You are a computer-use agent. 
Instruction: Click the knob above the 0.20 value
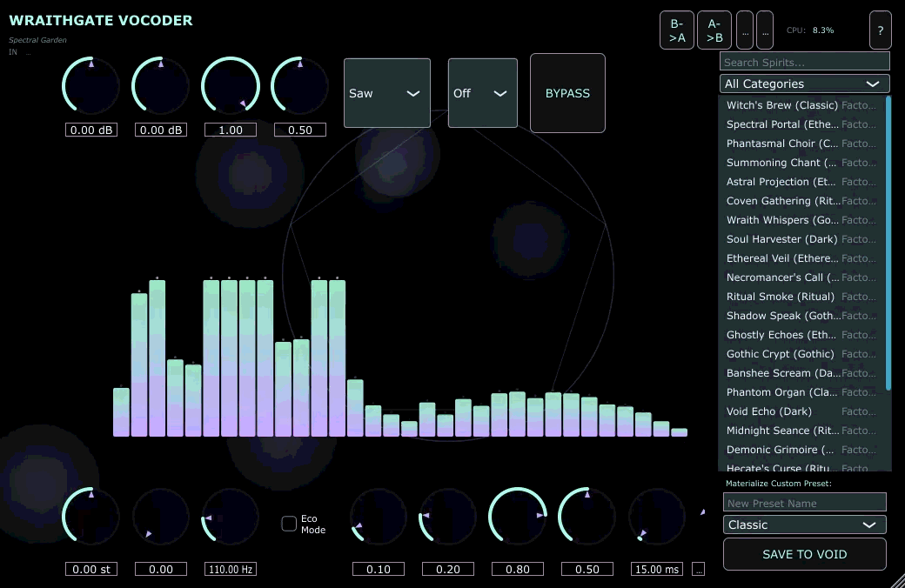(448, 517)
